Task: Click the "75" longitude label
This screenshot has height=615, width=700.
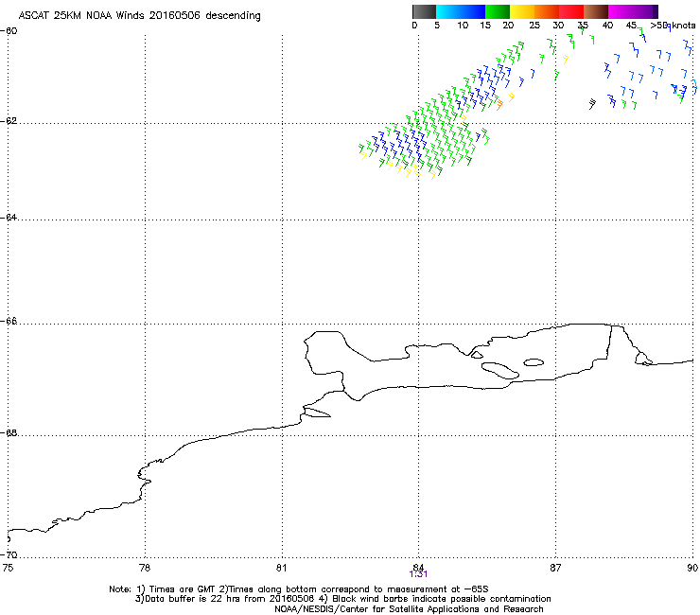Action: point(8,568)
